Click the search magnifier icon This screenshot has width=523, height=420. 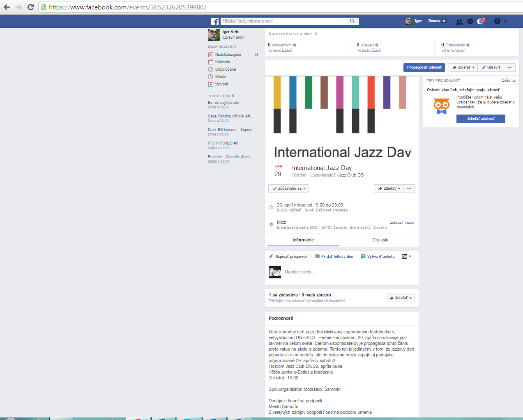pos(352,21)
